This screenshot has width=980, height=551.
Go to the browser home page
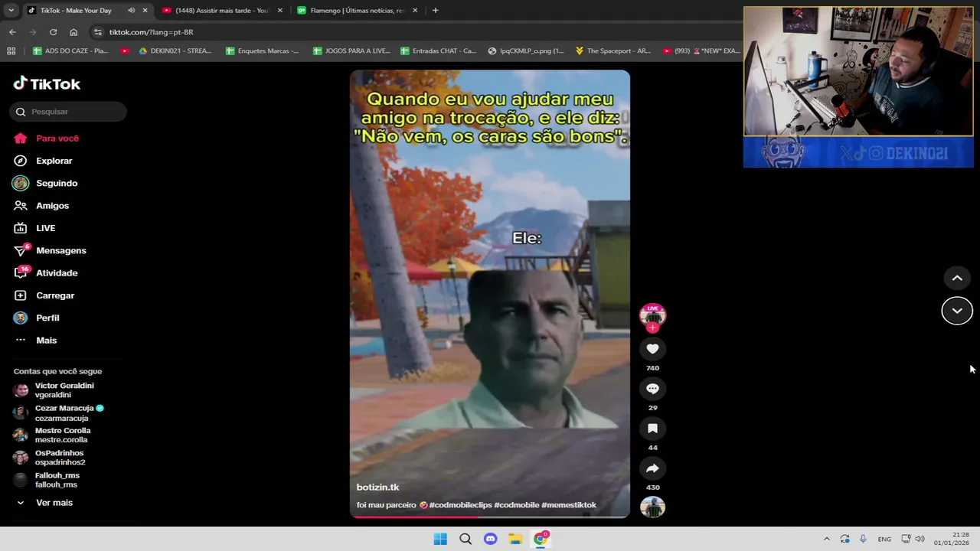(x=73, y=32)
